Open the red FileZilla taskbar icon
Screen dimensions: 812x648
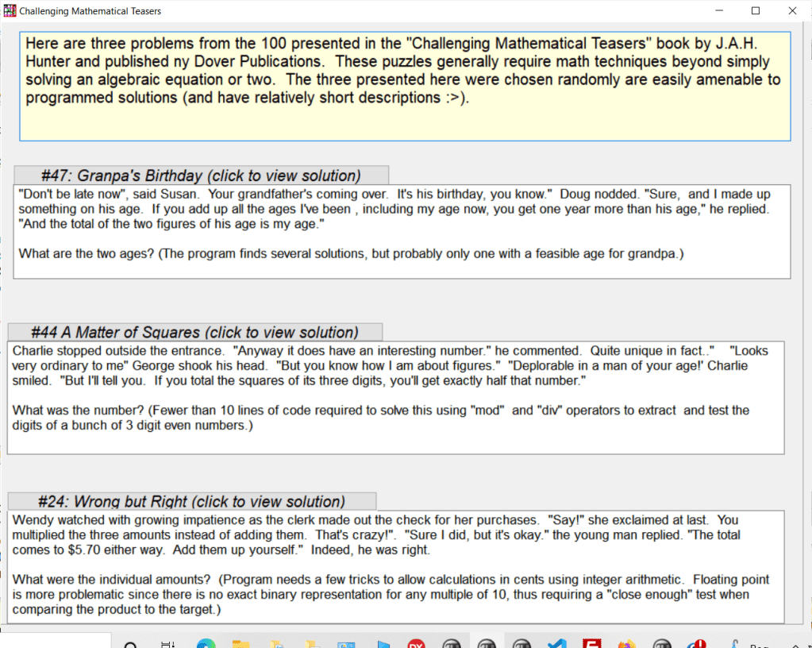click(x=591, y=642)
